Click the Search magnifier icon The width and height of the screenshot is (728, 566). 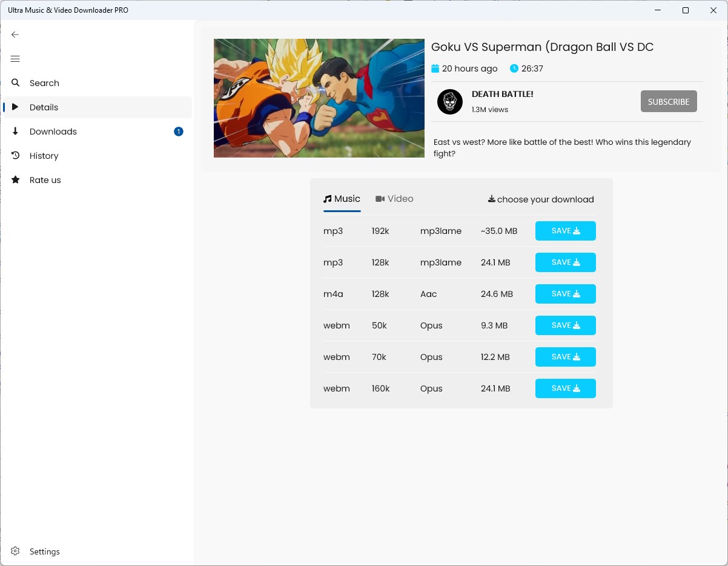click(x=16, y=82)
